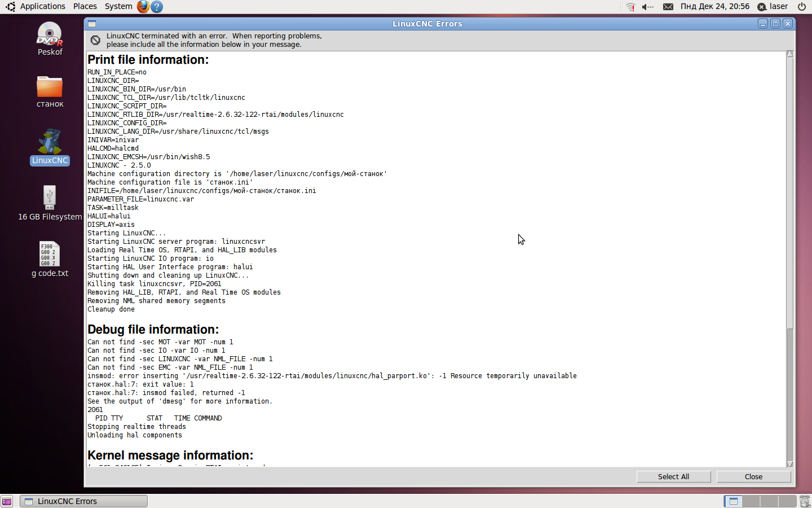The width and height of the screenshot is (812, 508).
Task: Click 'See the output of dmesg' line
Action: pos(180,401)
